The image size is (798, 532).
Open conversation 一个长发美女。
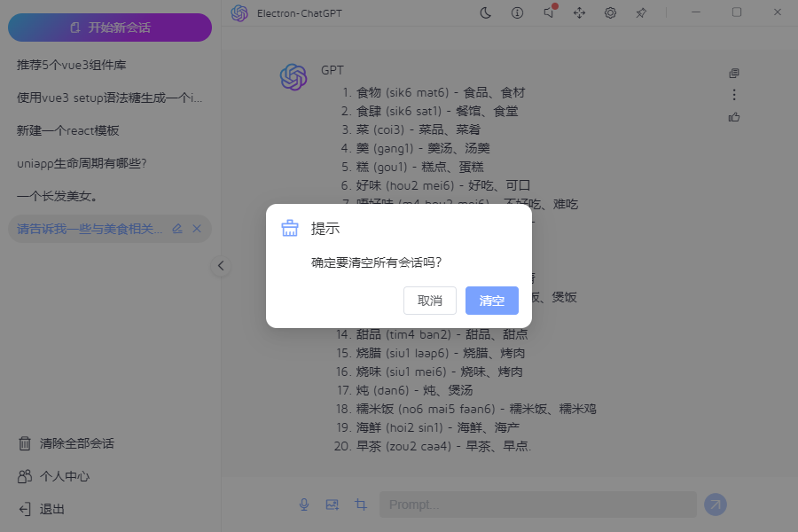110,196
